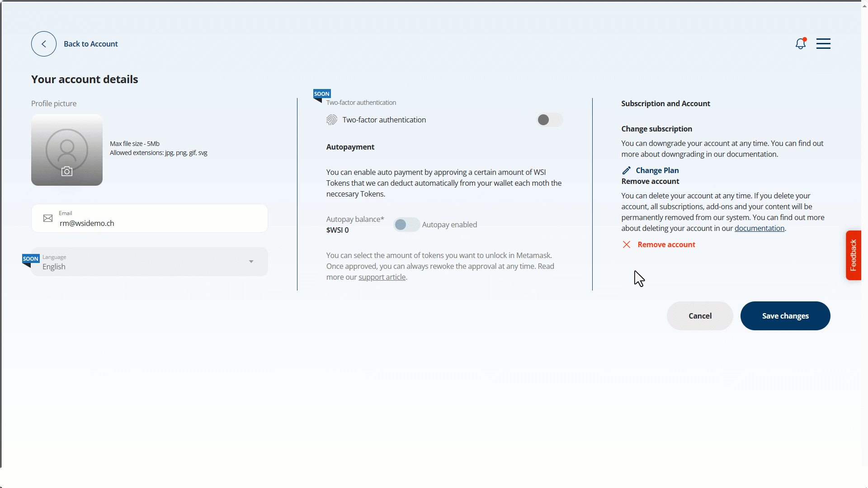Open the hamburger menu
Viewport: 868px width, 488px height.
(823, 43)
